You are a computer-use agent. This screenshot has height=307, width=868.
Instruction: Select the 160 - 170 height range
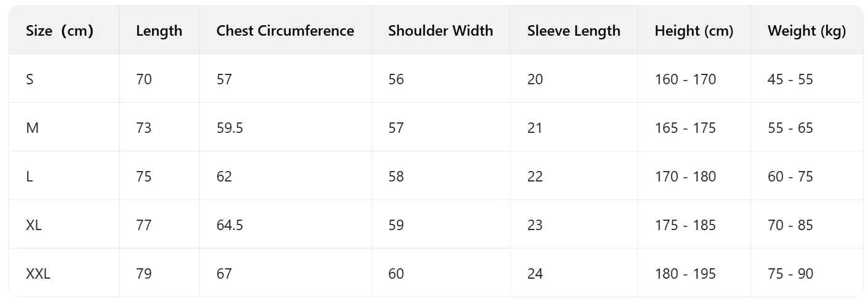pos(685,79)
